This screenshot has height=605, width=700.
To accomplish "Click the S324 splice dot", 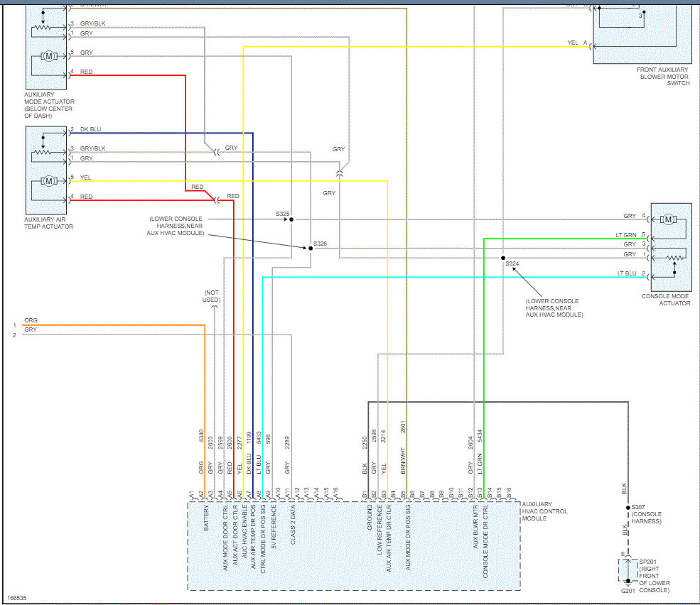I will [503, 258].
